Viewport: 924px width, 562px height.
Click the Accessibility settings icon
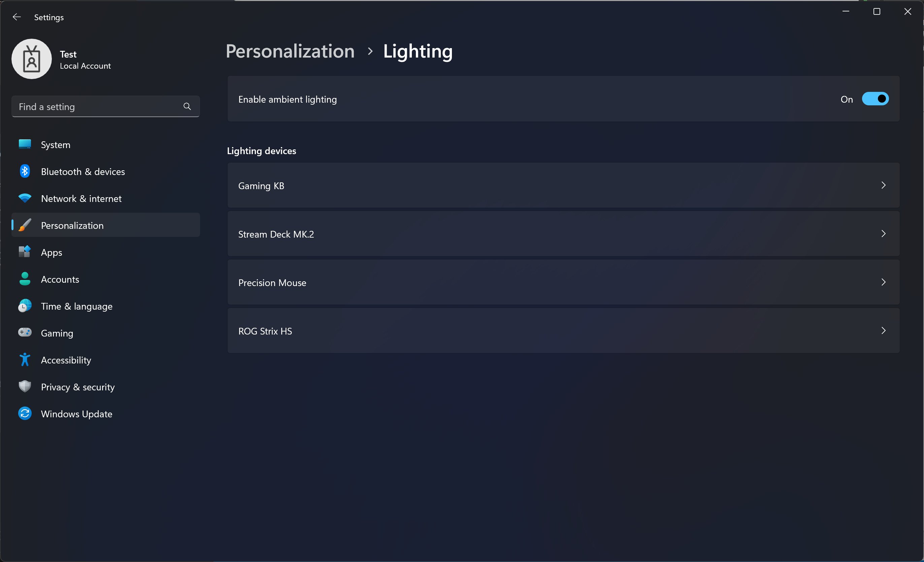[x=25, y=359]
